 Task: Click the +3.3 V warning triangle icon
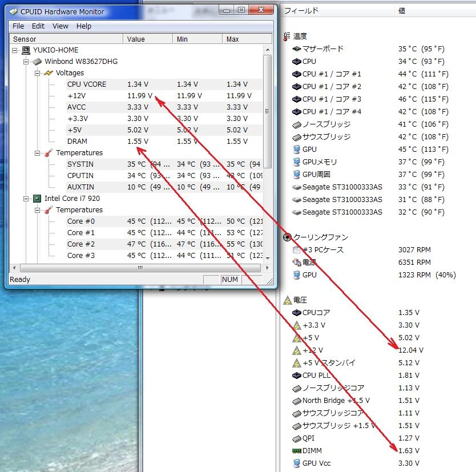[297, 325]
